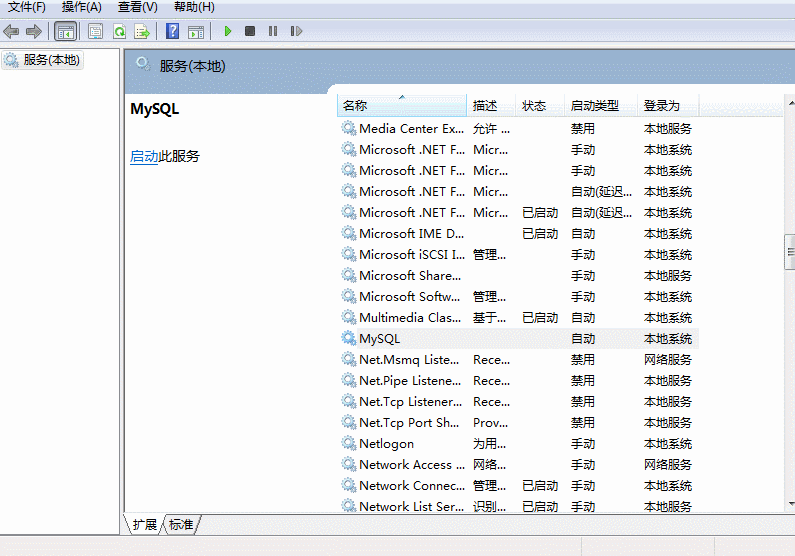Image resolution: width=795 pixels, height=556 pixels.
Task: Click the Export list toolbar icon
Action: click(x=142, y=31)
